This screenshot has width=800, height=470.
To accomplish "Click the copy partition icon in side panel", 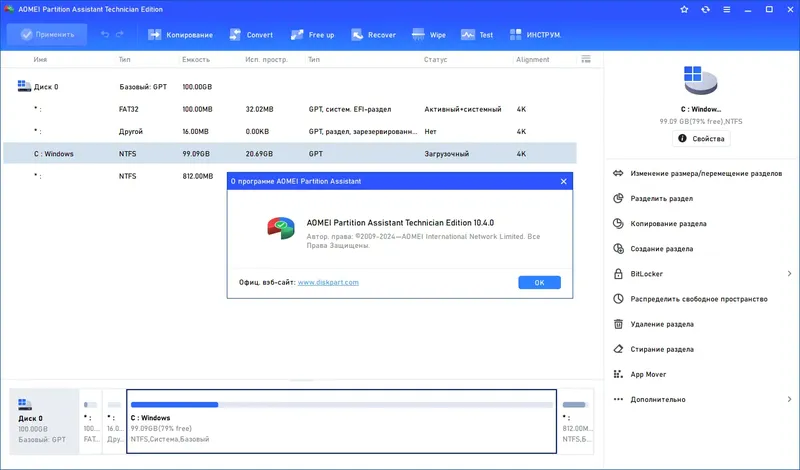I will pyautogui.click(x=618, y=224).
